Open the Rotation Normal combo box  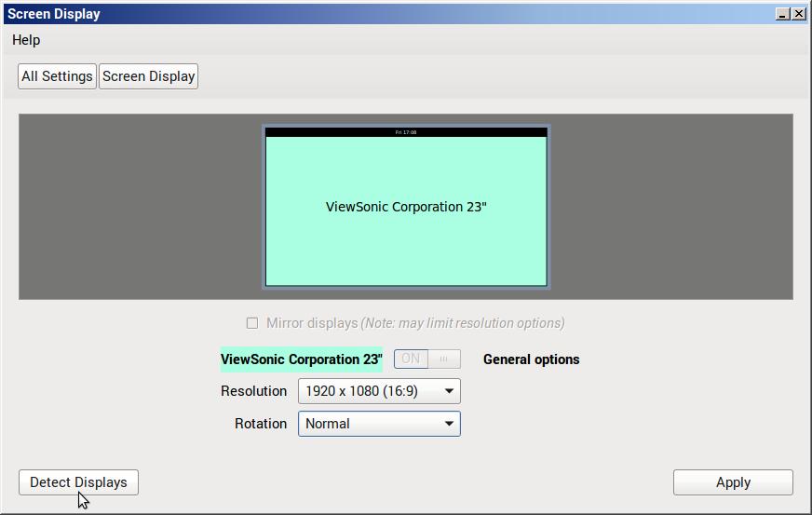pyautogui.click(x=372, y=424)
